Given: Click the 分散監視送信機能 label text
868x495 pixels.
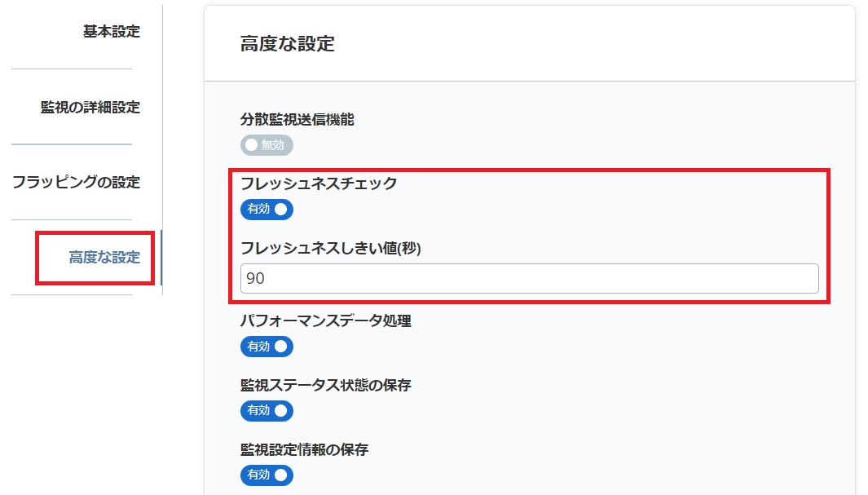Looking at the screenshot, I should [x=297, y=120].
